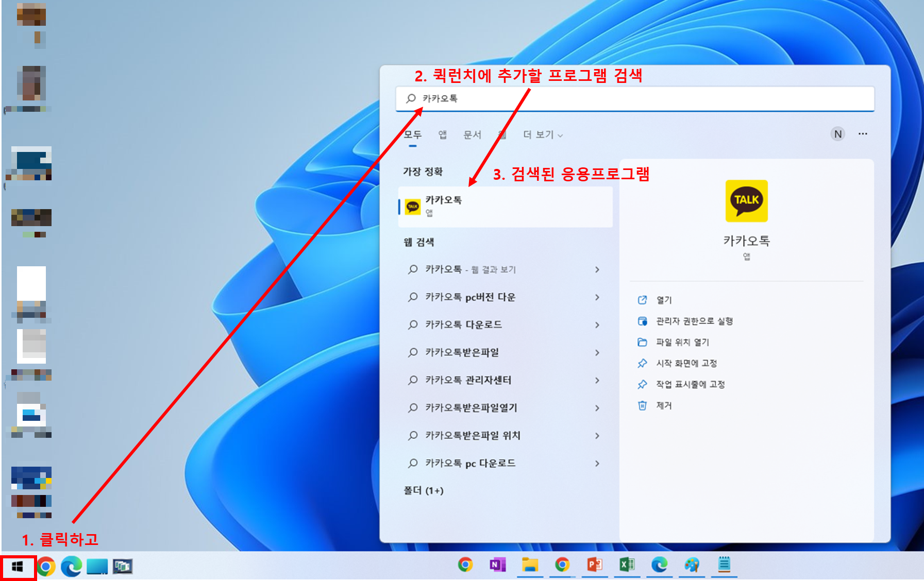Select best match 카카오톡 앱 result
Screen dimensions: 924x581
pos(505,207)
